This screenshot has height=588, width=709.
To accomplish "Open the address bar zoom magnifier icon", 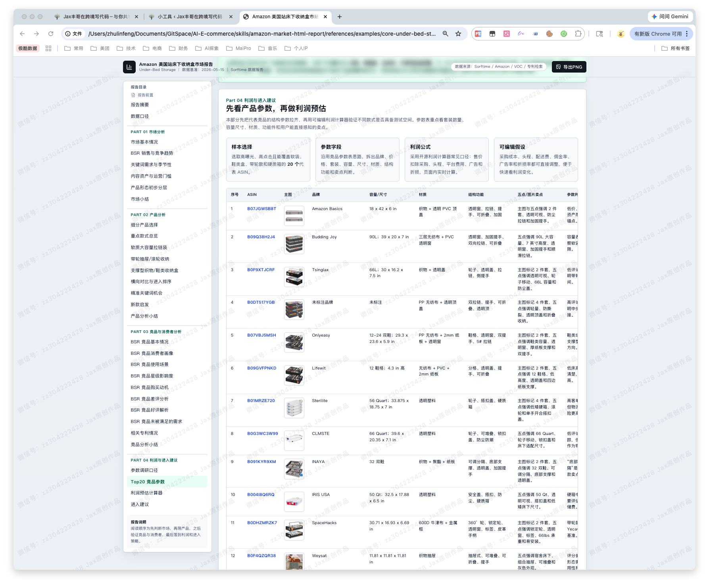I will (x=446, y=34).
